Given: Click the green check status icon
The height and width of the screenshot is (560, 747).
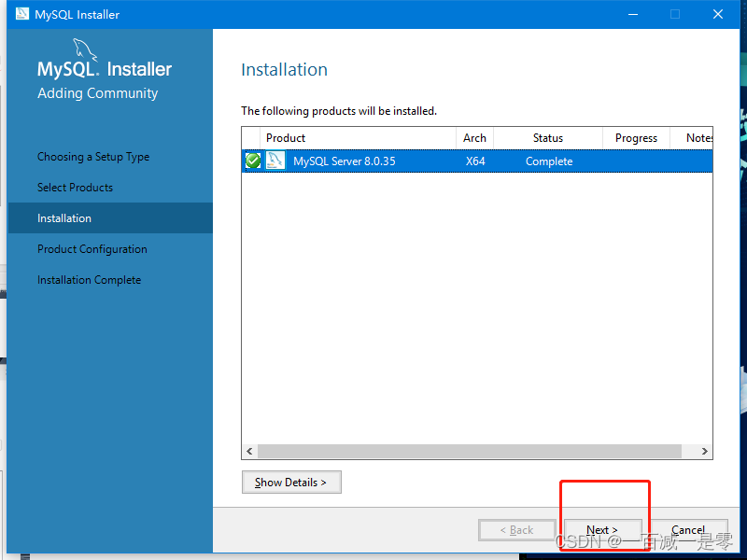Looking at the screenshot, I should tap(253, 161).
